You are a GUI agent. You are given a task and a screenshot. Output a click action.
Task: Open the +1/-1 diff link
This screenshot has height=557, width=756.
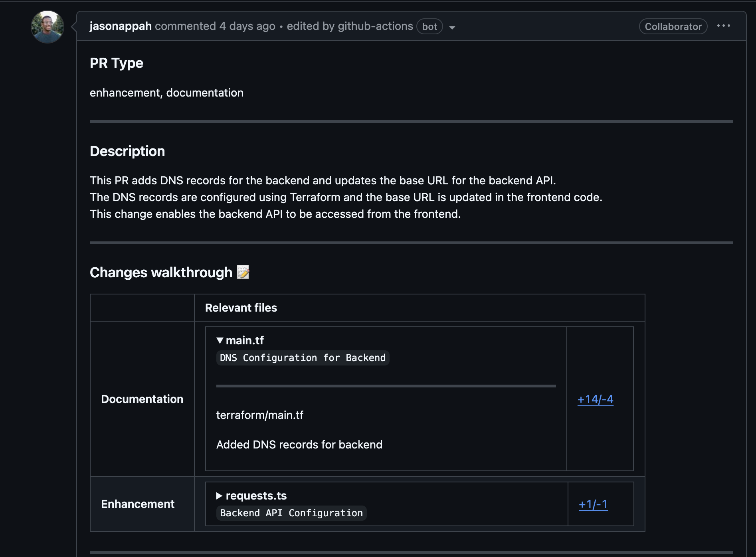[593, 504]
